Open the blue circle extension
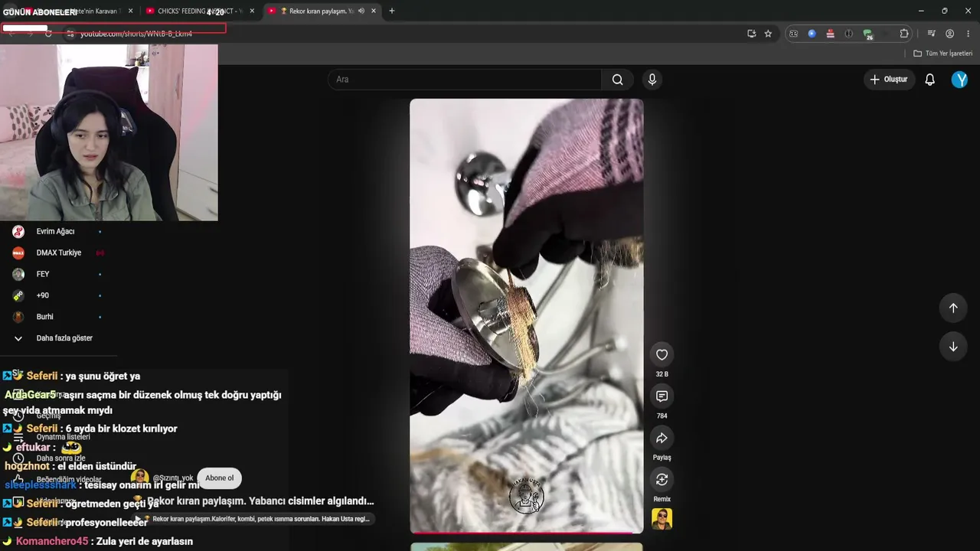This screenshot has width=980, height=551. 812,34
